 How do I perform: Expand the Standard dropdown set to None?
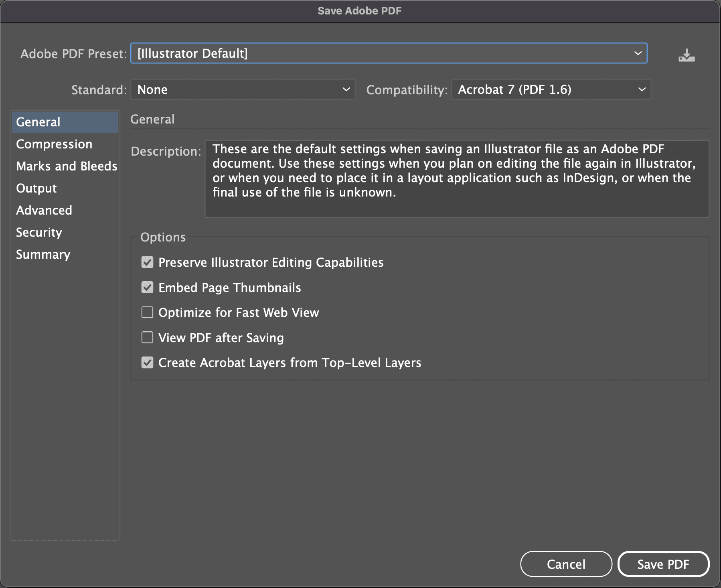point(243,89)
